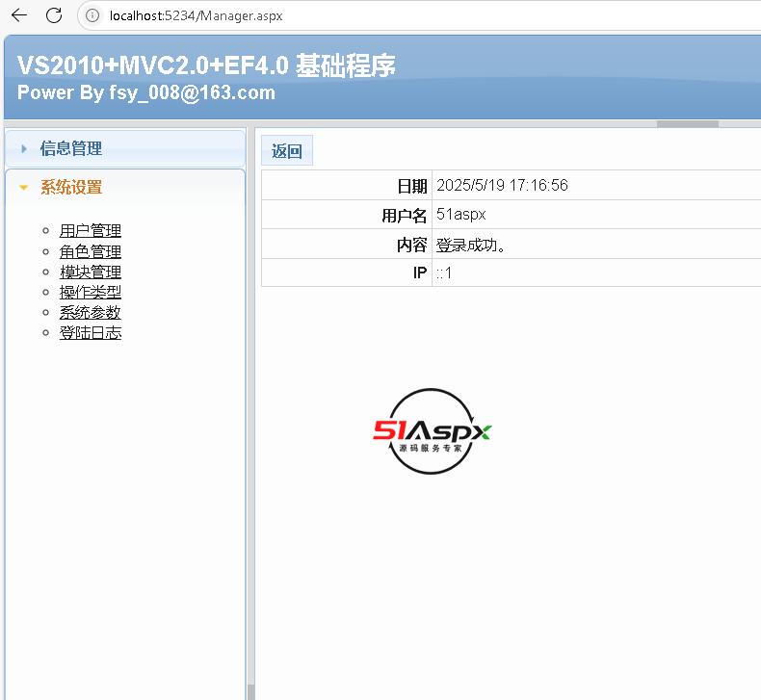761x700 pixels.
Task: Expand the 信息管理 panel arrow
Action: [x=24, y=148]
